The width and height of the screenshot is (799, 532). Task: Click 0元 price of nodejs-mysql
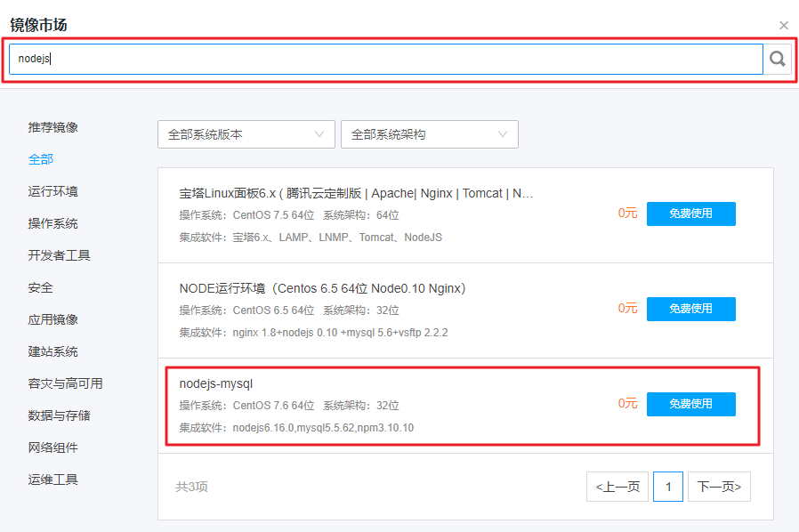coord(628,404)
